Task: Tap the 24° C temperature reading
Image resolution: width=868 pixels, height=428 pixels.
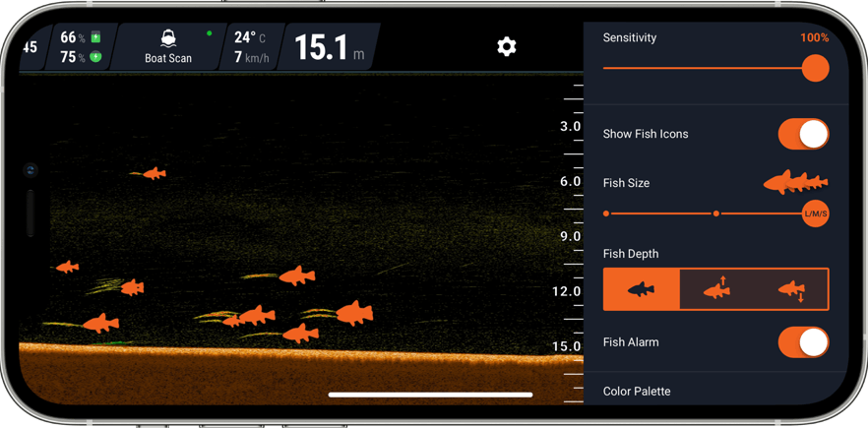Action: 250,37
